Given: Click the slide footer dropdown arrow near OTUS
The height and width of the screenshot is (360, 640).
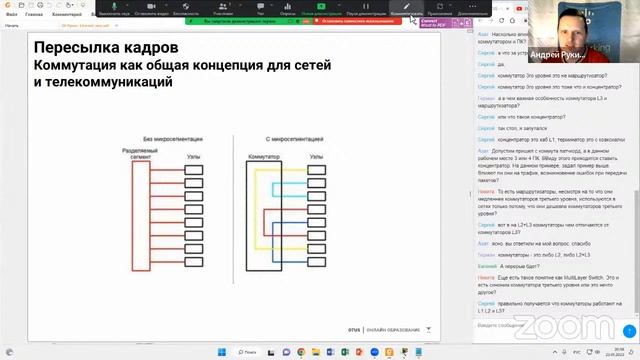Looking at the screenshot, I should [429, 330].
